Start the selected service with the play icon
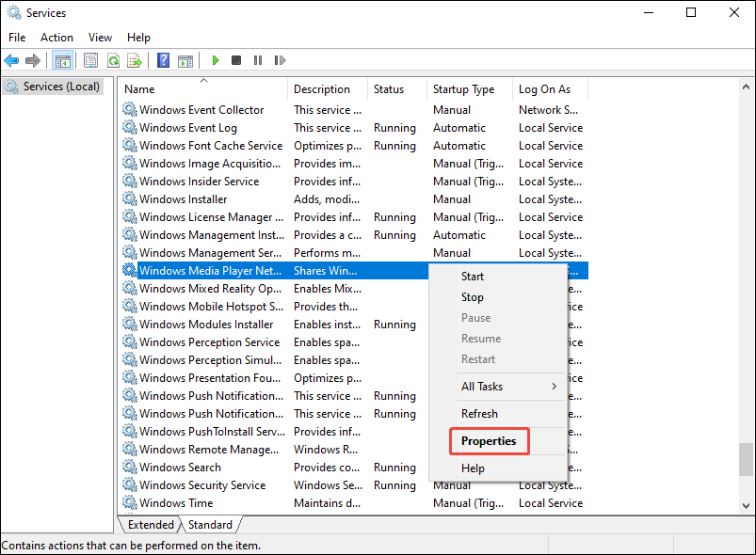The width and height of the screenshot is (756, 555). 216,60
